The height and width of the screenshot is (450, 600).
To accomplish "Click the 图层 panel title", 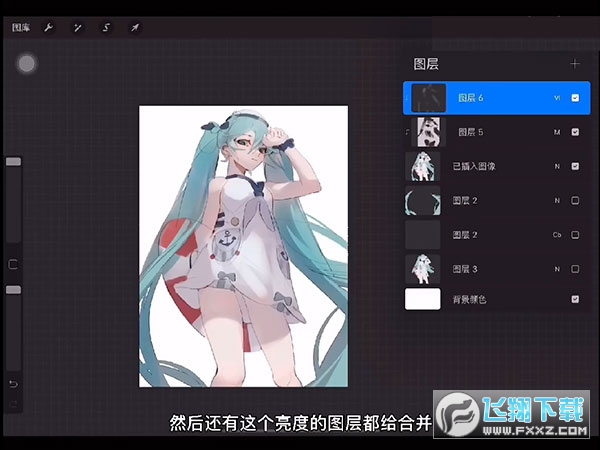I will [426, 64].
